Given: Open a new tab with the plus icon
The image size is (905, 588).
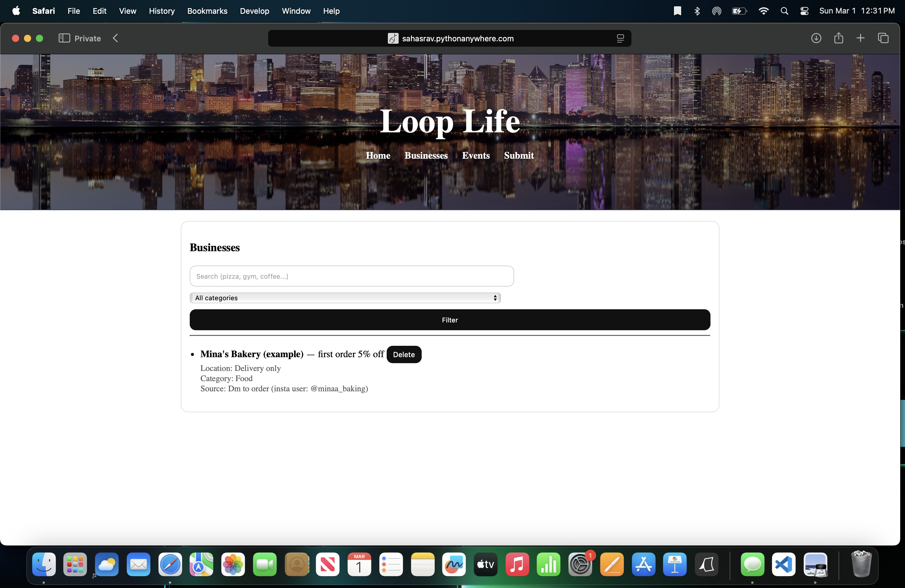Looking at the screenshot, I should 860,38.
